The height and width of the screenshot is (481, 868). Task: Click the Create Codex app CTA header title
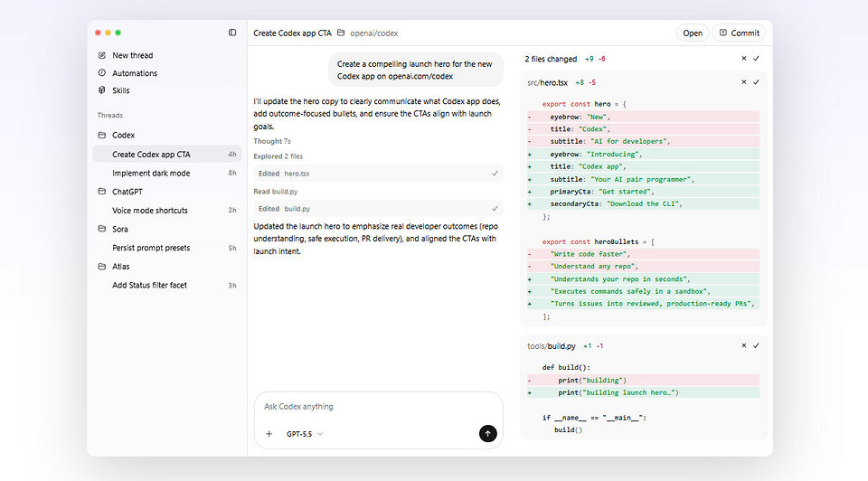point(292,33)
